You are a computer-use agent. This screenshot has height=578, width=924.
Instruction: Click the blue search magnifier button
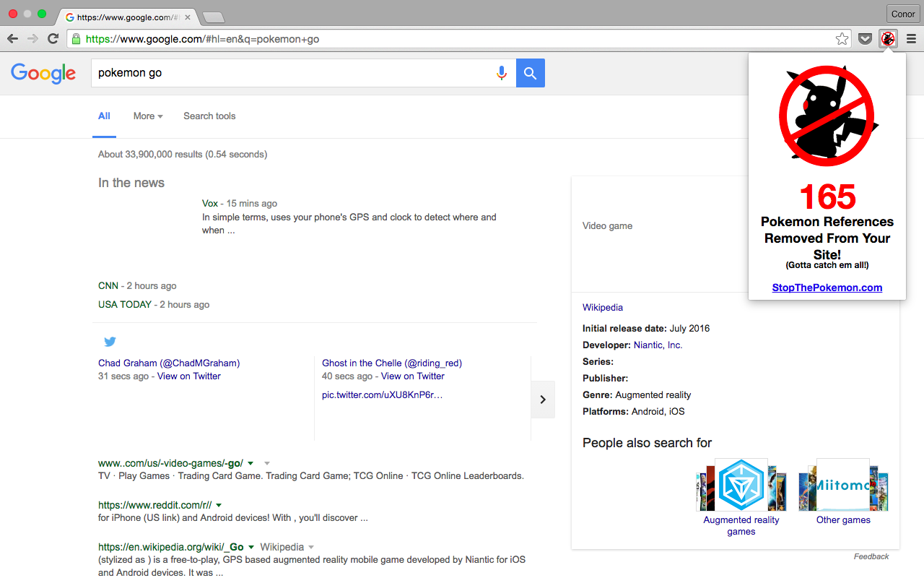point(531,73)
